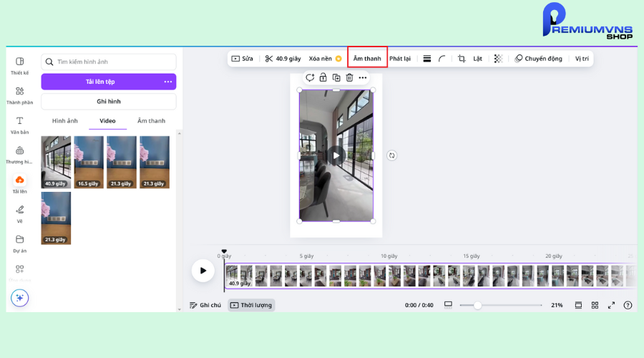Delete the selected video with trash icon
Viewport: 644px width, 358px height.
tap(349, 77)
